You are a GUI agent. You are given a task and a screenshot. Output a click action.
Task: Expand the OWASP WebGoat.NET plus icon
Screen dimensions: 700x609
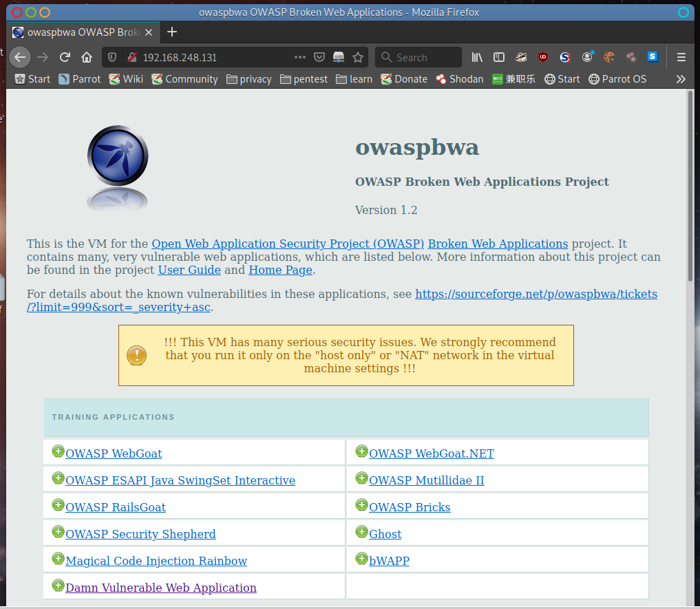coord(361,451)
